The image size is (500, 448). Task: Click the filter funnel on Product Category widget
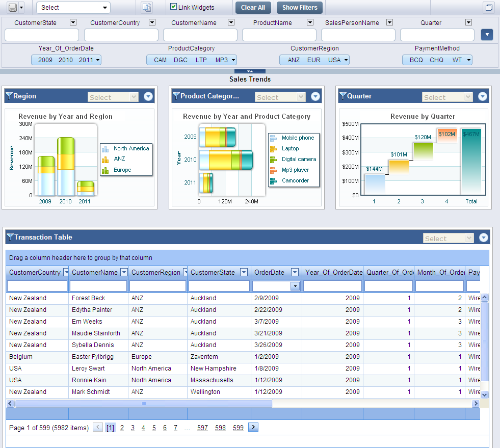tap(176, 96)
